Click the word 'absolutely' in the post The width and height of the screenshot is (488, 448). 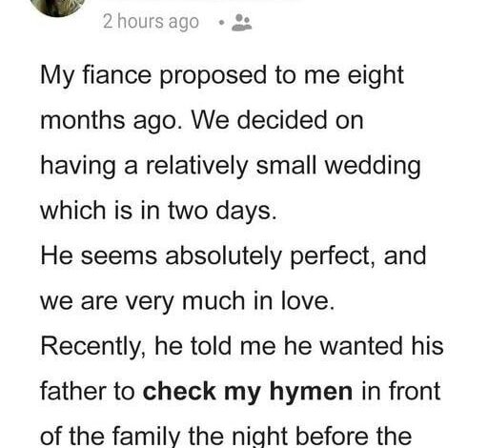click(x=223, y=256)
